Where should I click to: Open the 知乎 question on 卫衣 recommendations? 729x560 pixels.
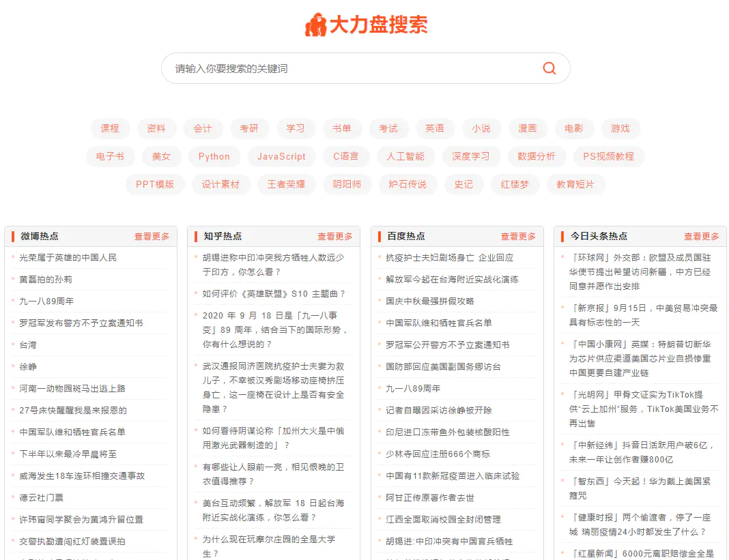pyautogui.click(x=273, y=474)
